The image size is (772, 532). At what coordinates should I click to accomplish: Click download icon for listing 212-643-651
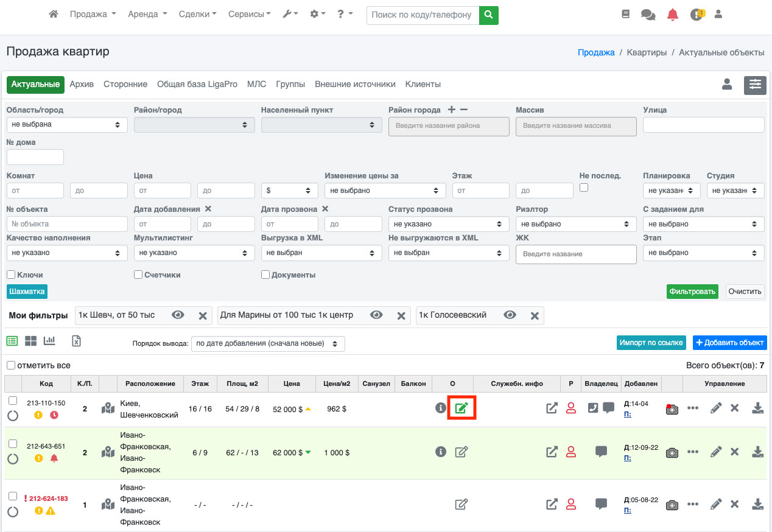click(x=757, y=452)
